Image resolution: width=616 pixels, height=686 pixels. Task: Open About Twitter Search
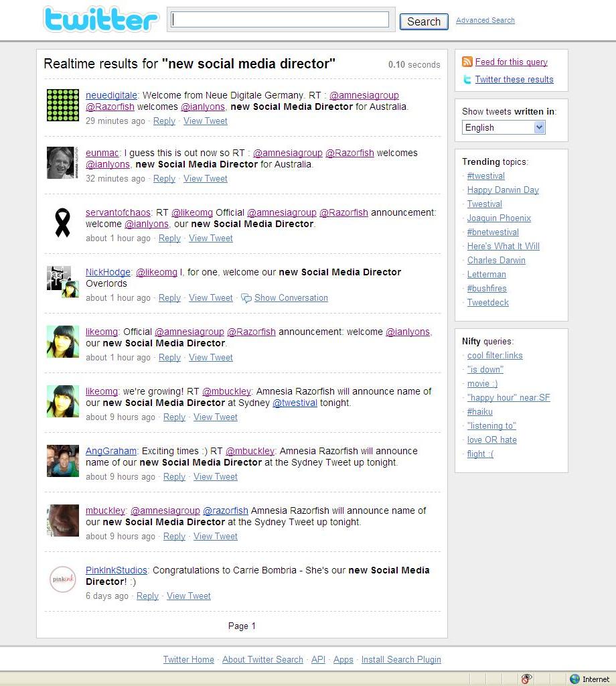point(262,659)
